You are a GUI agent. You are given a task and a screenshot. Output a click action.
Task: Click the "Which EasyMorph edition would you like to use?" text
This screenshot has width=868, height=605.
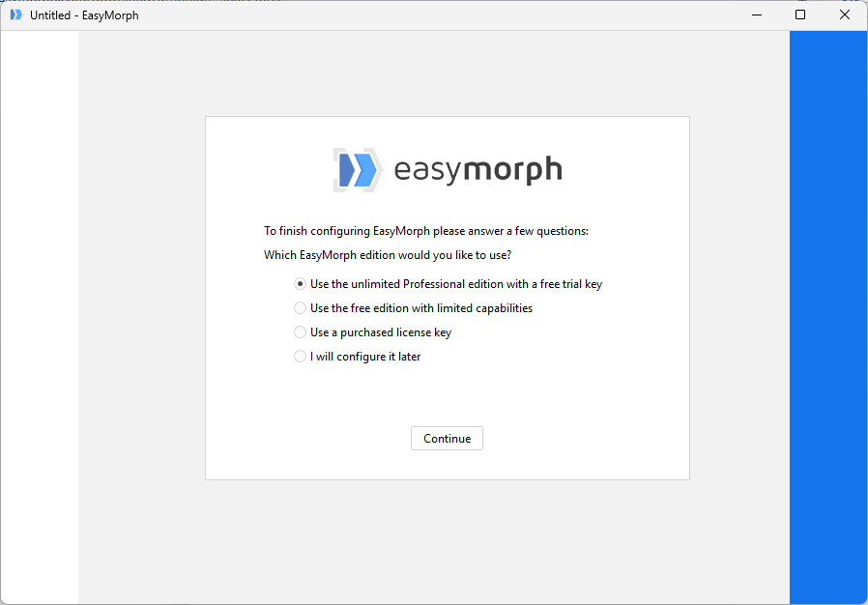coord(388,255)
